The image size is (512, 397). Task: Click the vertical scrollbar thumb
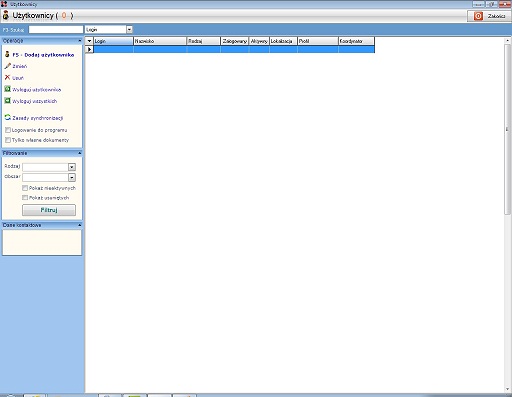click(507, 129)
